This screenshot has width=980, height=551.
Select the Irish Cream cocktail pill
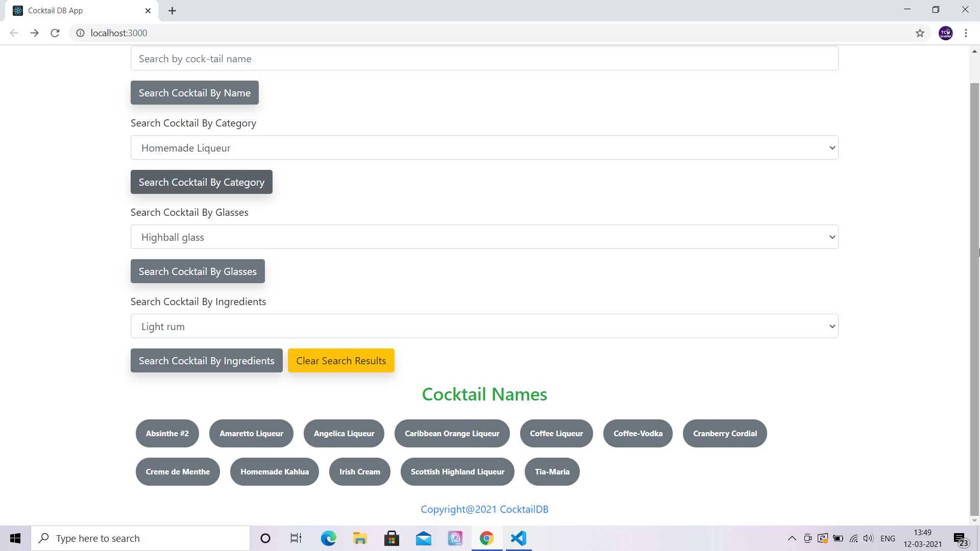point(359,472)
